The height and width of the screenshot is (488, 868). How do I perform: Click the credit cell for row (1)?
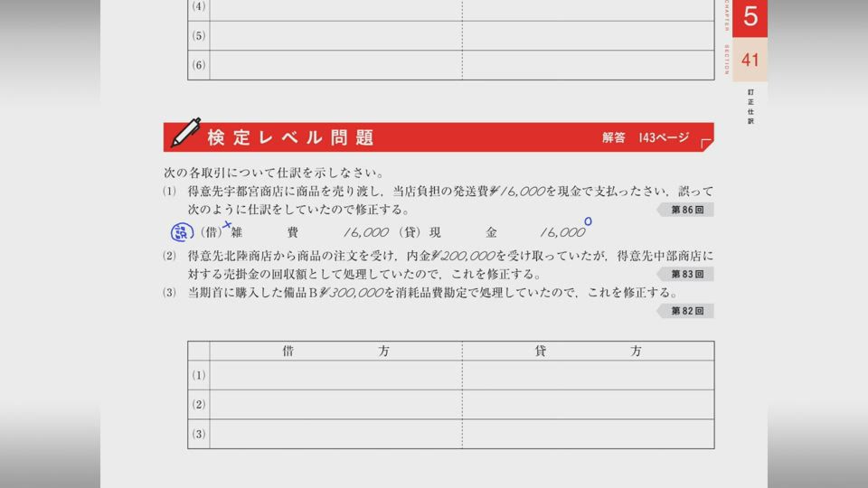click(x=588, y=375)
